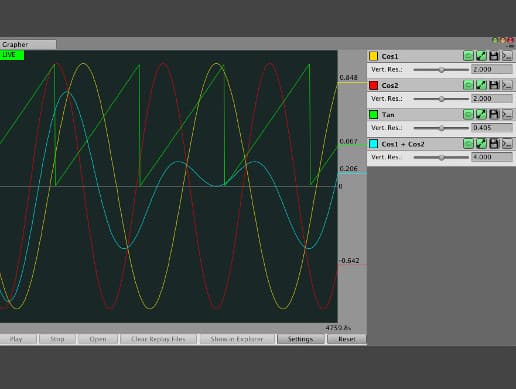Screen dimensions: 516x389
Task: Click the green window control button
Action: [495, 40]
